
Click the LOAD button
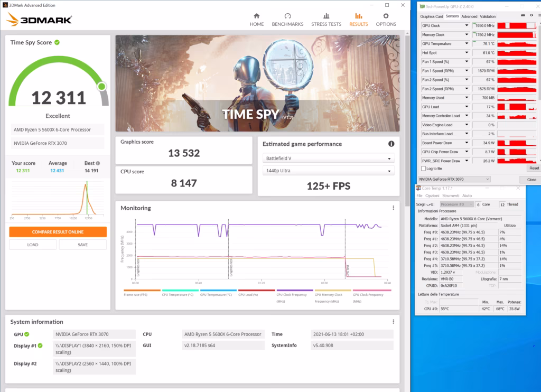click(x=33, y=245)
